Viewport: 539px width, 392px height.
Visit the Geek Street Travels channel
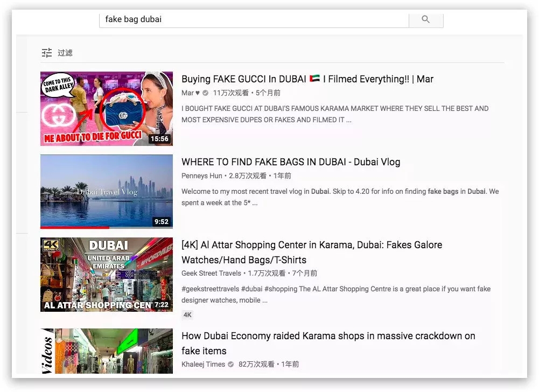click(211, 274)
